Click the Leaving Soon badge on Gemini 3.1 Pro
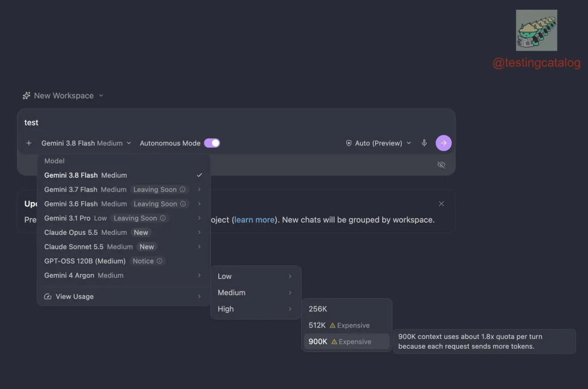Screen dimensions: 588x389 click(139, 218)
